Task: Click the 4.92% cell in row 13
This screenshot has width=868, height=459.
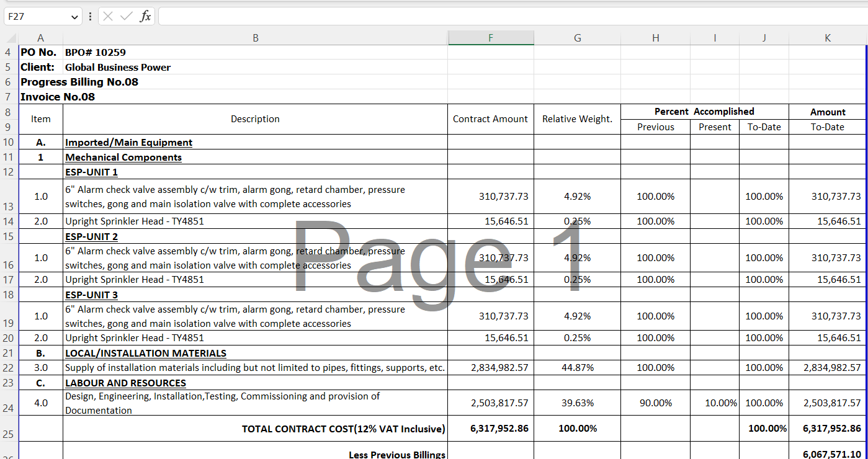Action: [x=577, y=196]
